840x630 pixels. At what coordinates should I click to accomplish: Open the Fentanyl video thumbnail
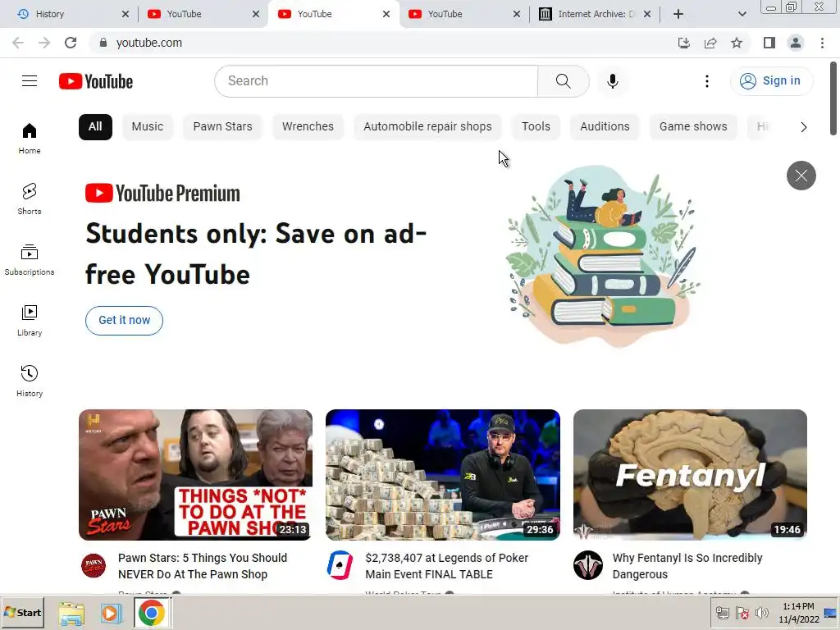690,475
